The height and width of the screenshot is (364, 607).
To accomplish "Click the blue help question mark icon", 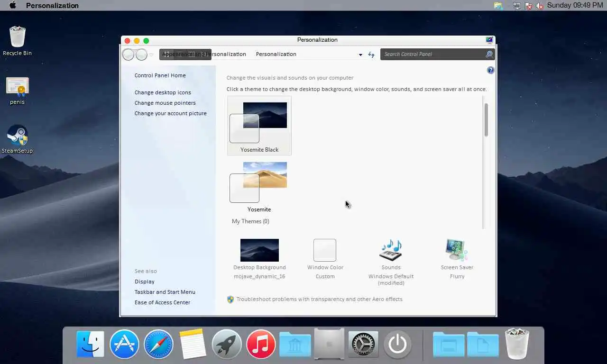I will click(491, 70).
